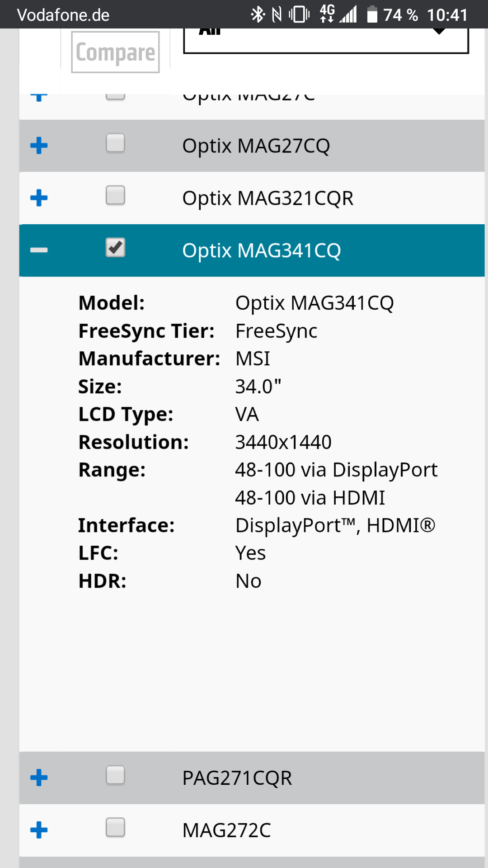Click the LCD Type value VA
The image size is (488, 868).
[x=247, y=415]
